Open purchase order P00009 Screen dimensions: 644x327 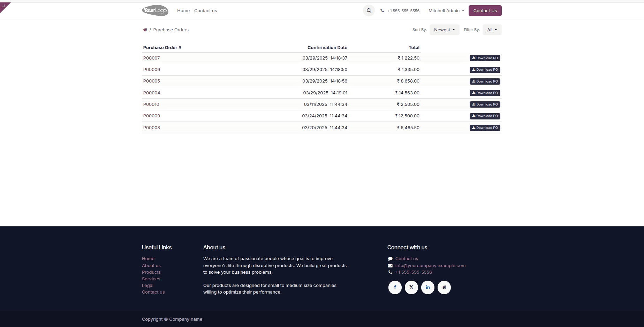[x=151, y=116]
